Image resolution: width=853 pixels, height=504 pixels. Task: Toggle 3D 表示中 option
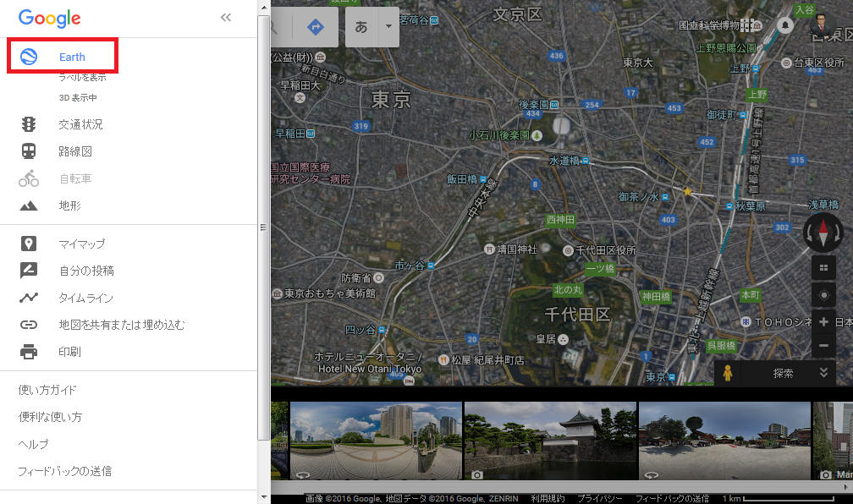click(78, 98)
